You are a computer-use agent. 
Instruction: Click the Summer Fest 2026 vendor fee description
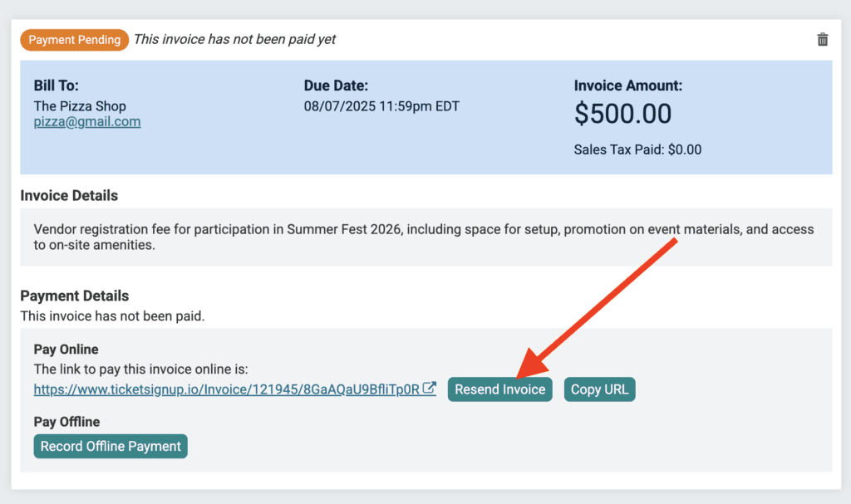click(423, 237)
